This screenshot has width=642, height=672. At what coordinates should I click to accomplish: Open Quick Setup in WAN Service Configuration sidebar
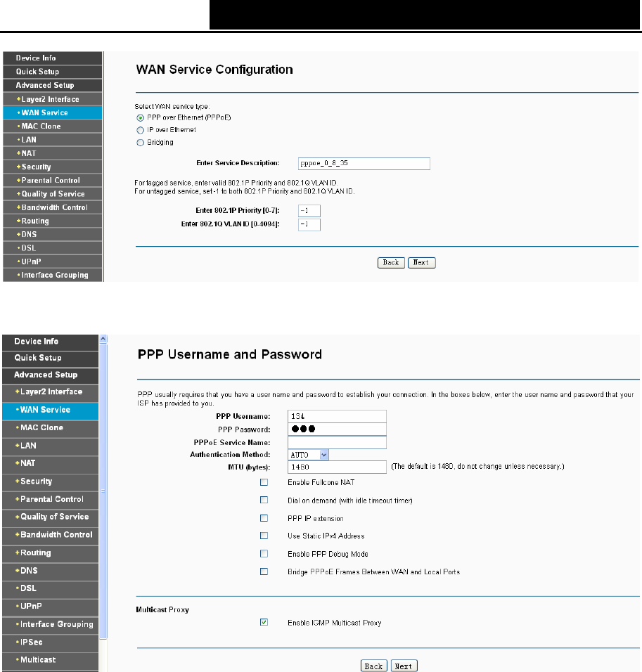pyautogui.click(x=52, y=72)
